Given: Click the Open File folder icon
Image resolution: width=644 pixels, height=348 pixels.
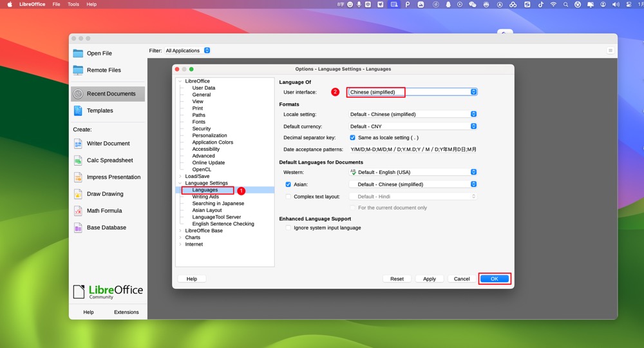Looking at the screenshot, I should [78, 53].
